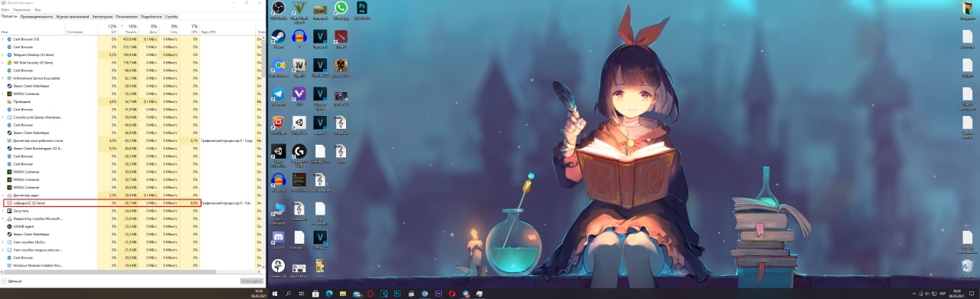Click the 210,1 МБ memory cell
Viewport: 980px width, 299px height.
point(129,47)
